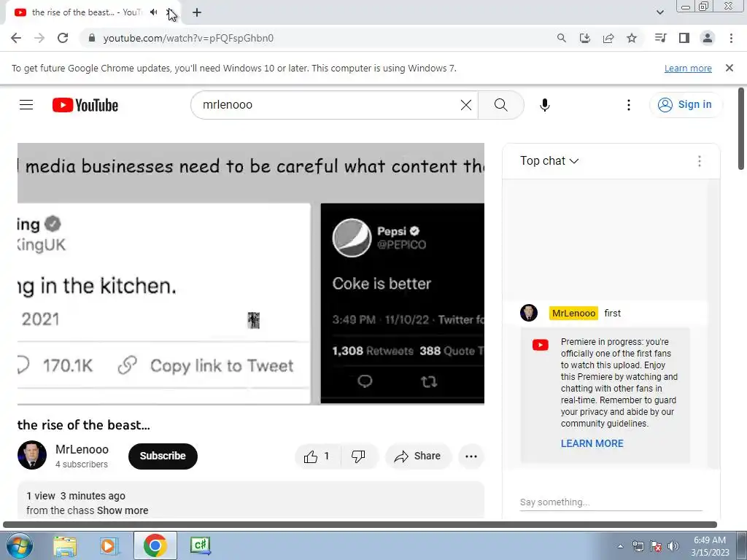Click the yellow MrLenooo chat author badge
The width and height of the screenshot is (747, 560).
click(x=573, y=314)
